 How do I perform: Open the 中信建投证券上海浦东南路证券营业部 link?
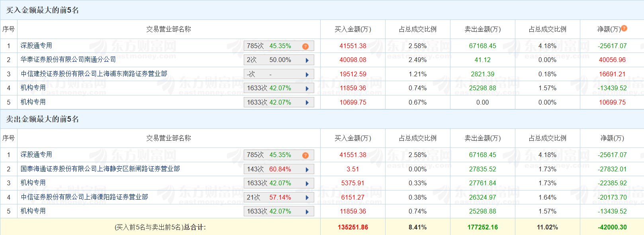coord(94,74)
